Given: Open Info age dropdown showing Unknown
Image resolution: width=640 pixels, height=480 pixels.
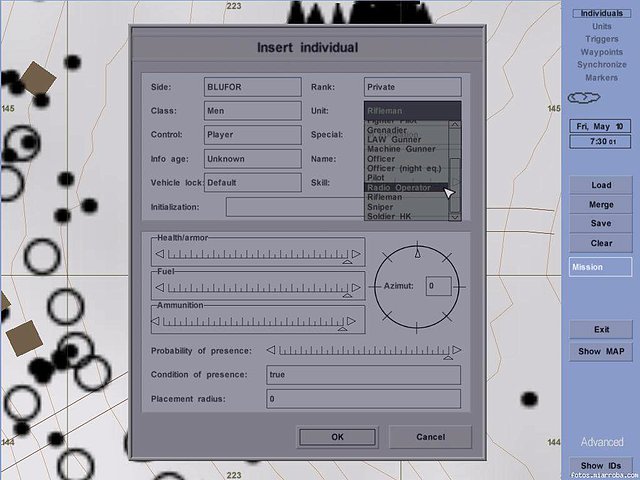Looking at the screenshot, I should [253, 159].
